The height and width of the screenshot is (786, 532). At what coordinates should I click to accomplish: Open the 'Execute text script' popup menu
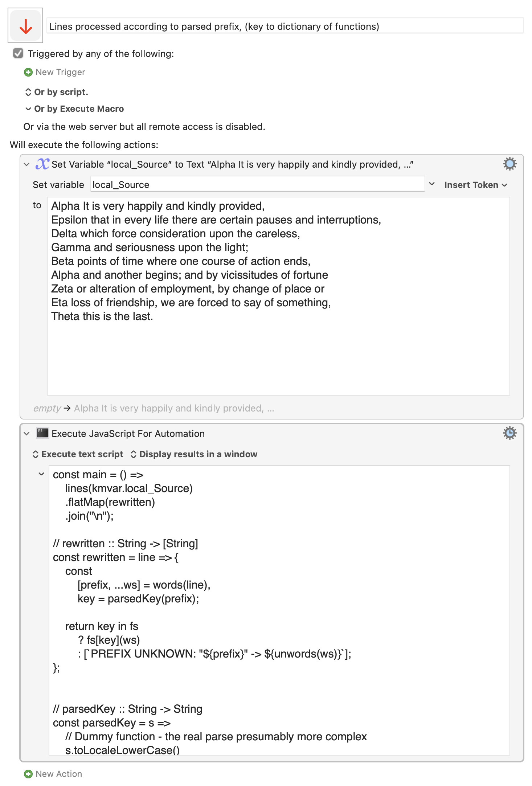coord(78,454)
